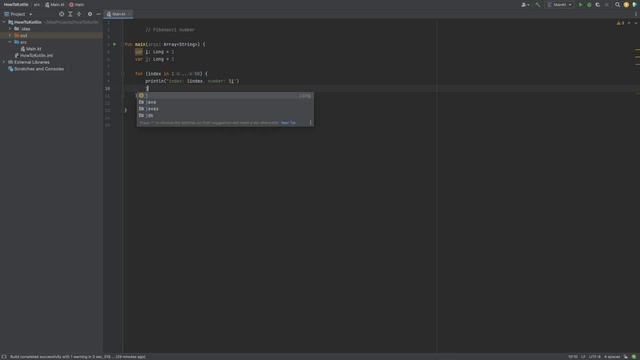640x360 pixels.
Task: Collapse the HowToKotlin root project node
Action: 4,22
